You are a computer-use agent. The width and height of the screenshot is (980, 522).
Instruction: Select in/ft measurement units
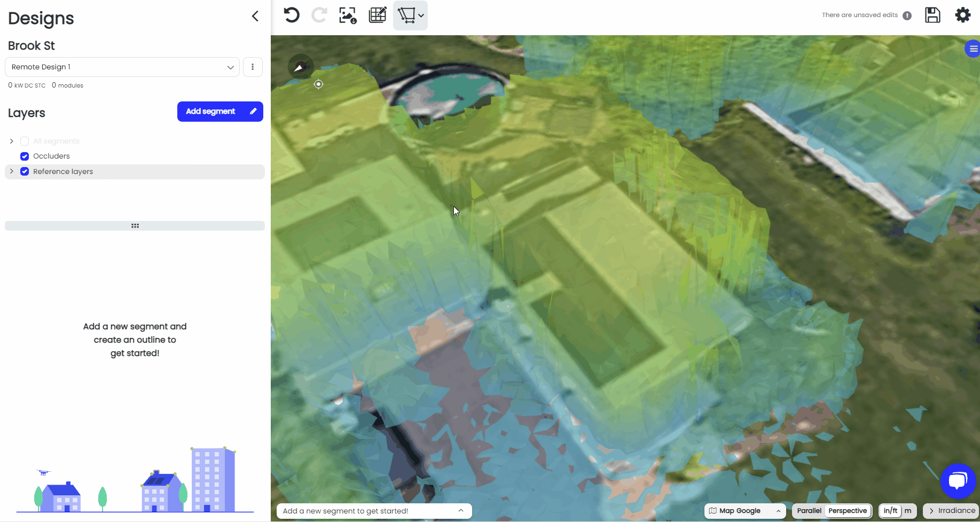(x=890, y=511)
